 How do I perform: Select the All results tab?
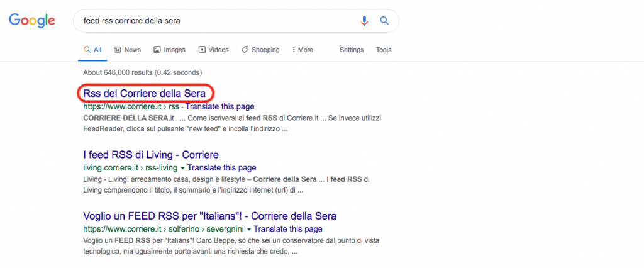pyautogui.click(x=92, y=50)
